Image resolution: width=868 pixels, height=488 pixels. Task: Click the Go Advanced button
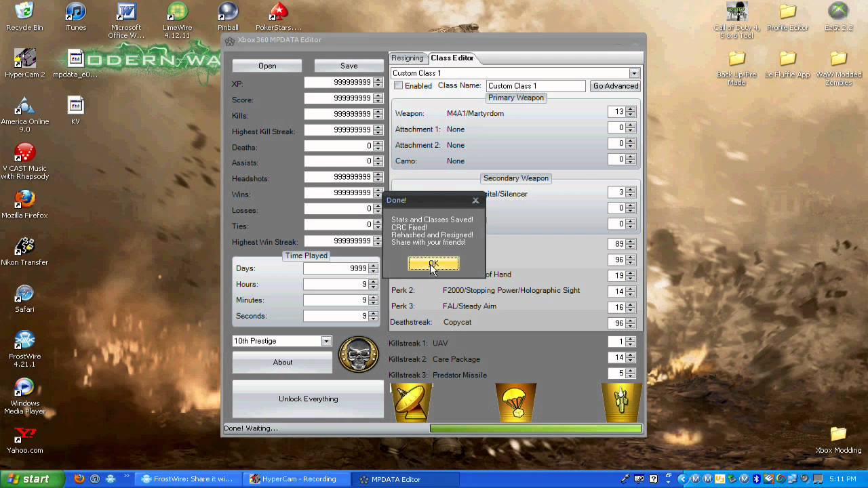[616, 86]
